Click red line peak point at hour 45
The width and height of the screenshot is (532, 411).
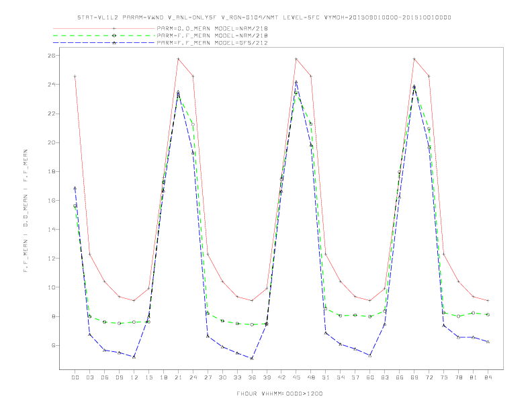[x=296, y=58]
